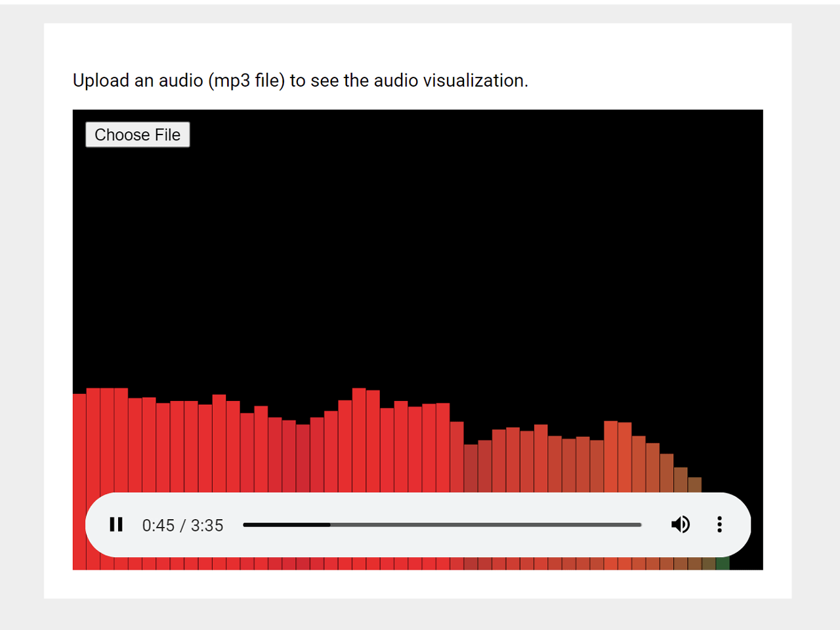Image resolution: width=840 pixels, height=630 pixels.
Task: Expand the more-options menu on the player
Action: (x=720, y=524)
